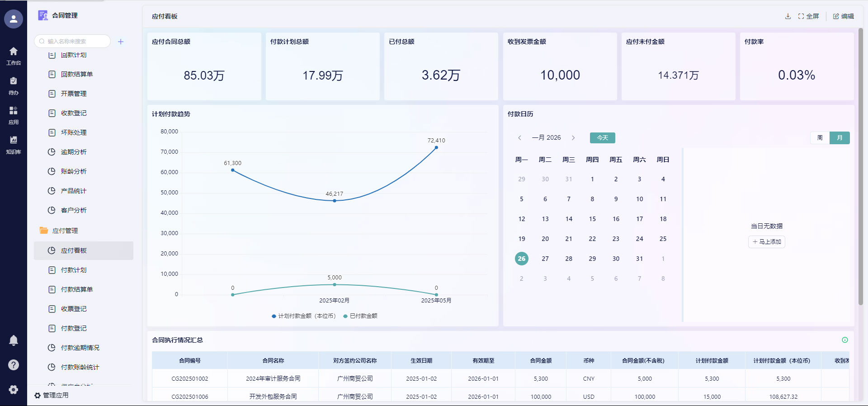868x406 pixels.
Task: Switch calendar to month view
Action: (x=840, y=138)
